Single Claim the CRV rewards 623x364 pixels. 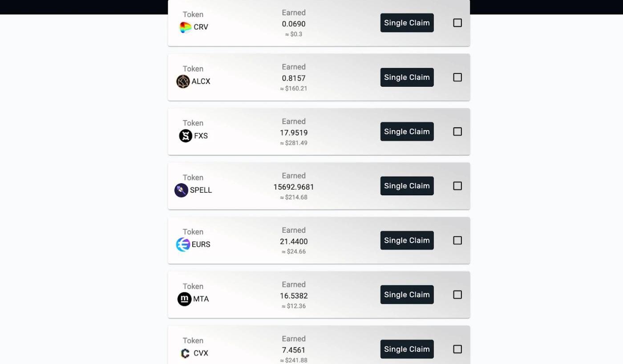coord(407,23)
